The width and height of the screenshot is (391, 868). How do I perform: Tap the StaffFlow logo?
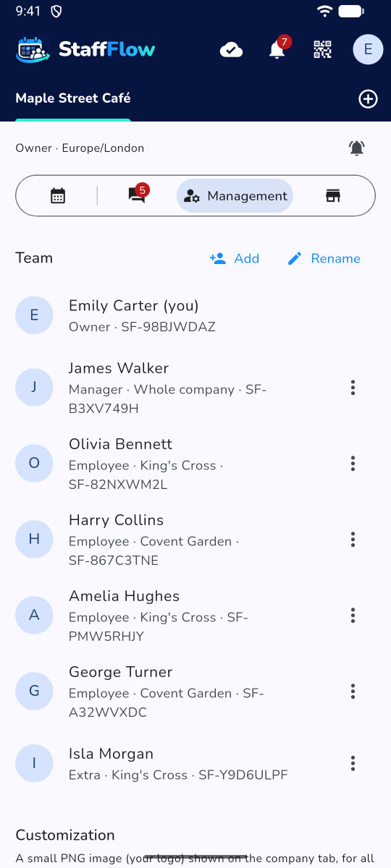[85, 49]
